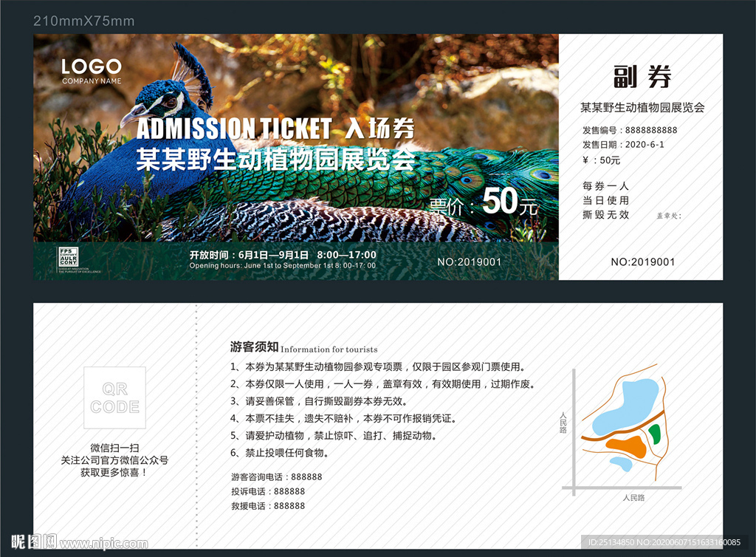The width and height of the screenshot is (756, 557).
Task: Click '发售编号：8888888888' on the stub
Action: (x=630, y=130)
